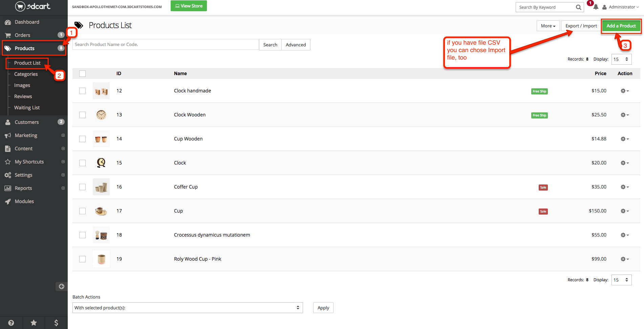
Task: Focus the Search Product Name or Code field
Action: click(166, 44)
